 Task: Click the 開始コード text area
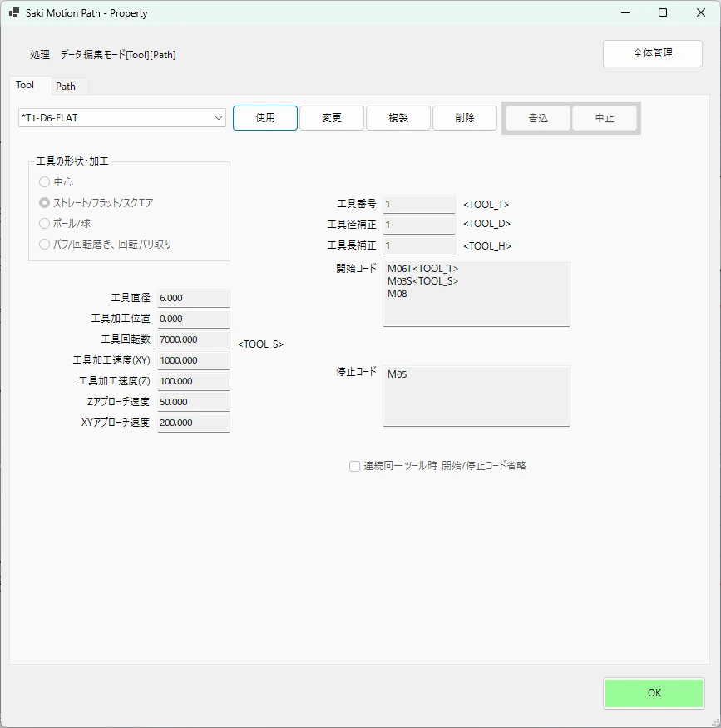(477, 294)
